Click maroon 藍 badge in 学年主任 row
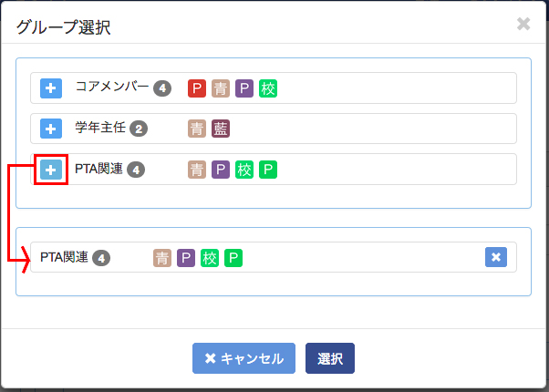The height and width of the screenshot is (392, 549). pos(221,129)
